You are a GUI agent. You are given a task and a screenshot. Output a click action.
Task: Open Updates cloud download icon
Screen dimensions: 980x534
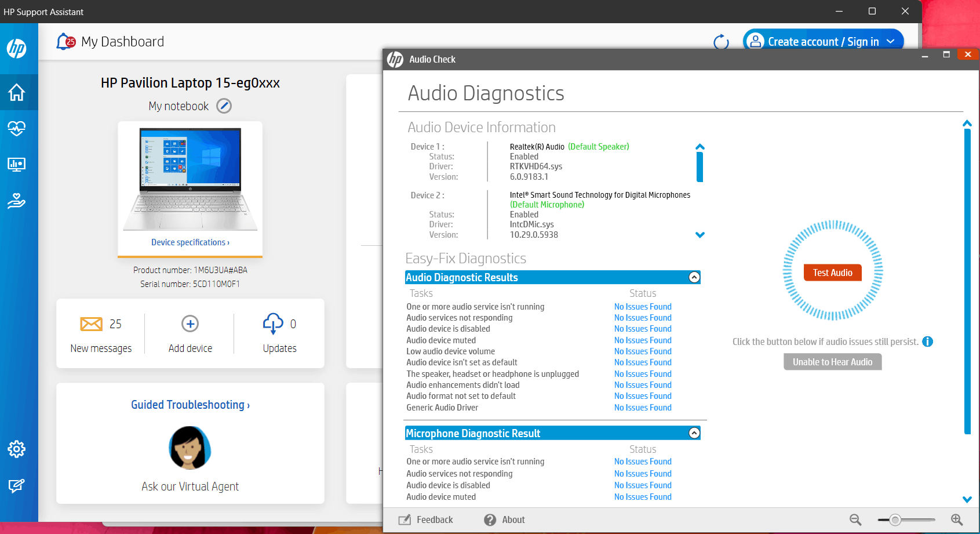273,324
